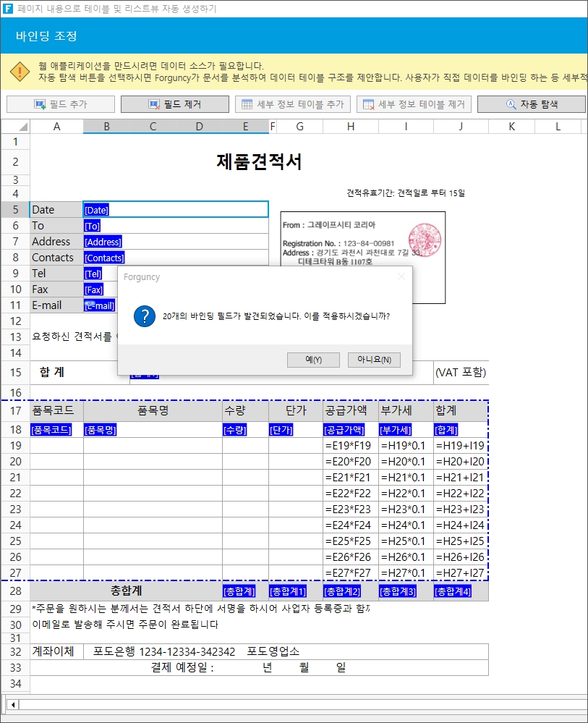Click the [총합계1] binding field
588x723 pixels.
pos(288,591)
